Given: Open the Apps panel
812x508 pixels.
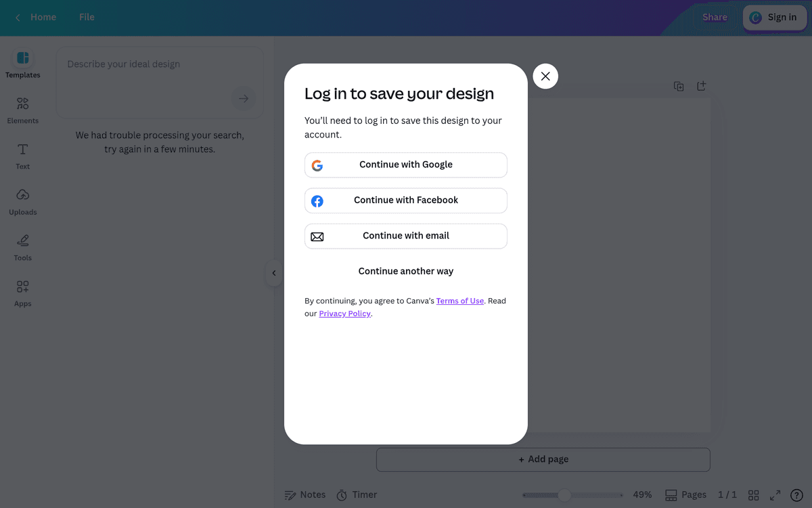Looking at the screenshot, I should coord(22,293).
